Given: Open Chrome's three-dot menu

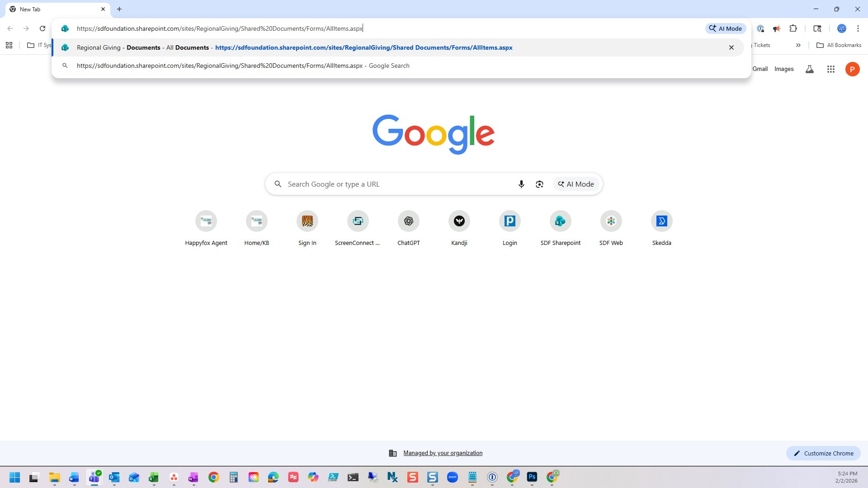Looking at the screenshot, I should 858,28.
